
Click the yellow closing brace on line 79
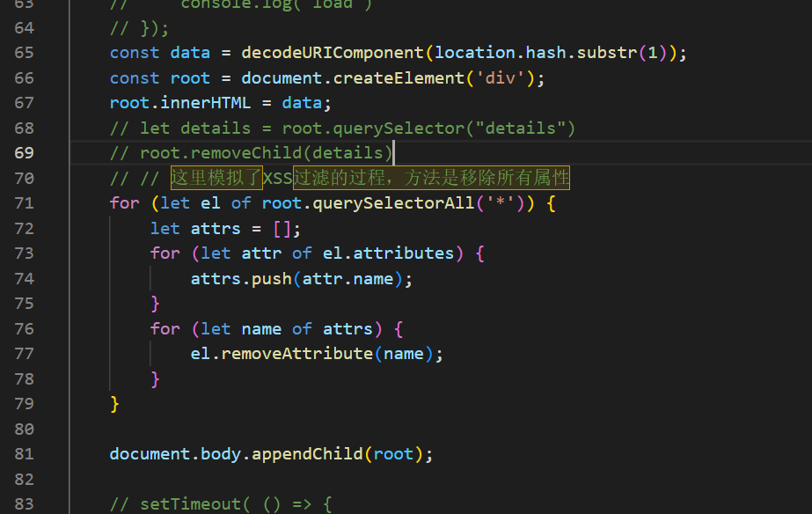(114, 404)
